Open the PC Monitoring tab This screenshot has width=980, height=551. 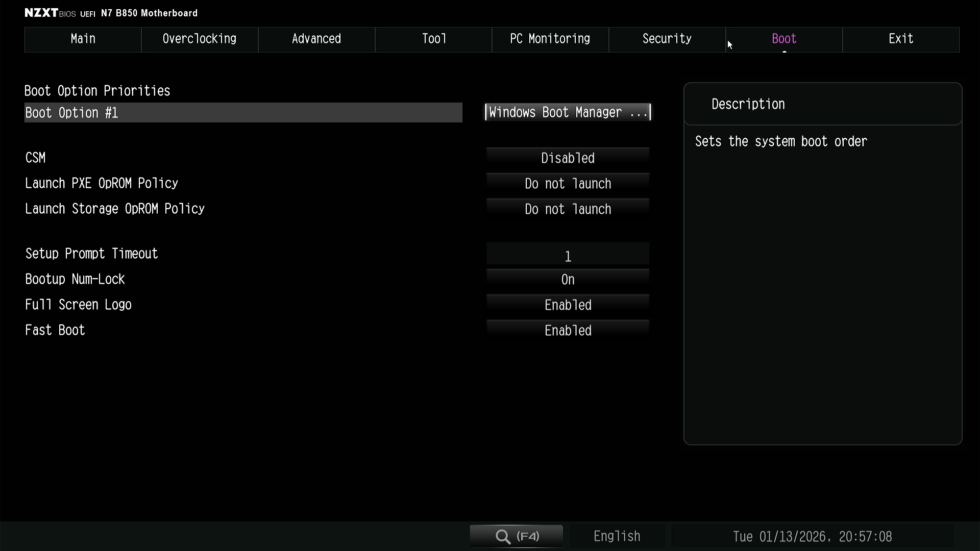550,39
